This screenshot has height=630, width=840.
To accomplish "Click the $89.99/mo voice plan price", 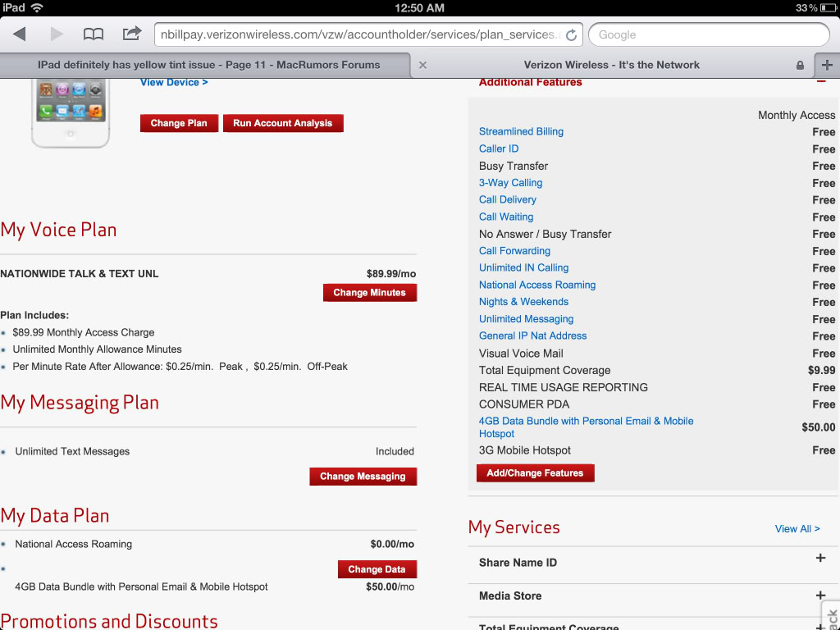I will [391, 274].
